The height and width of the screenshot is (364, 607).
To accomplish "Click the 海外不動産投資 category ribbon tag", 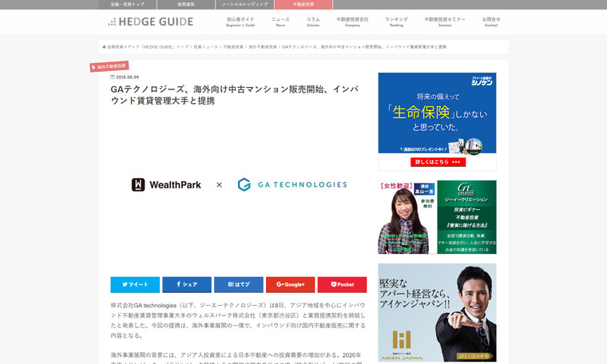I will coord(109,66).
